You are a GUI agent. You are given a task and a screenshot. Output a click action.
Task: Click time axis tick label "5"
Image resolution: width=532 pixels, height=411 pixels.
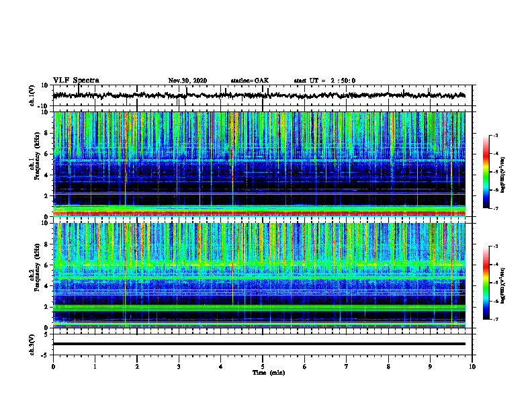[263, 367]
